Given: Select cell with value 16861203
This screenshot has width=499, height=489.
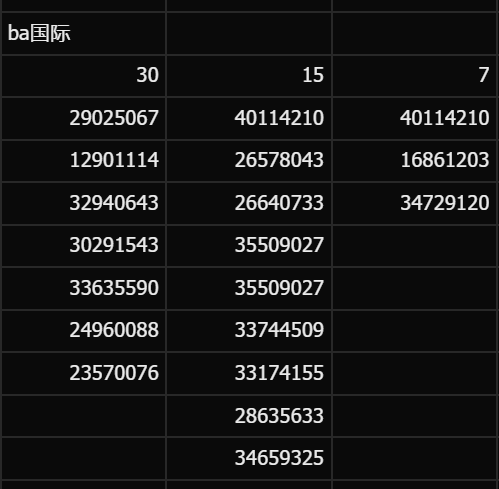Looking at the screenshot, I should click(415, 161).
